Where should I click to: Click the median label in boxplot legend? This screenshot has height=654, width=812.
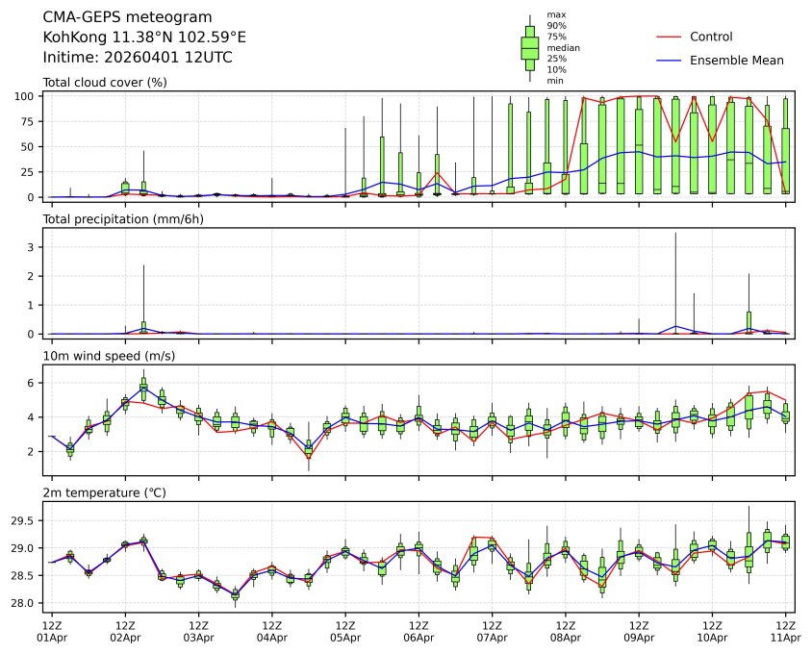[x=563, y=47]
